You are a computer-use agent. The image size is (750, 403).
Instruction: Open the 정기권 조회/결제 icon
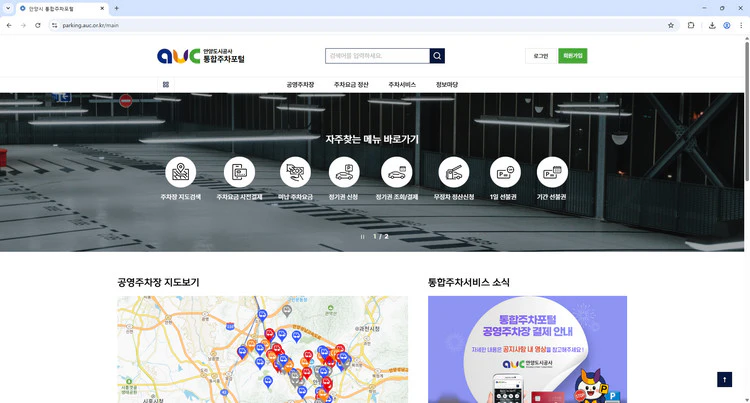coord(396,173)
